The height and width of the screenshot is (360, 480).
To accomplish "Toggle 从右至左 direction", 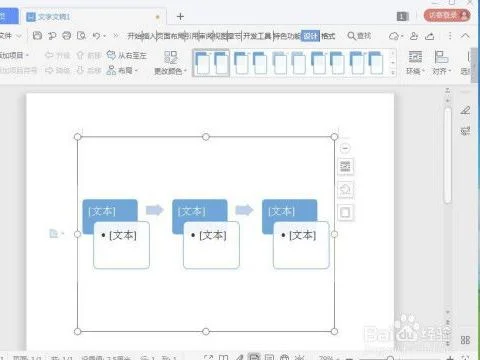I will coord(127,55).
